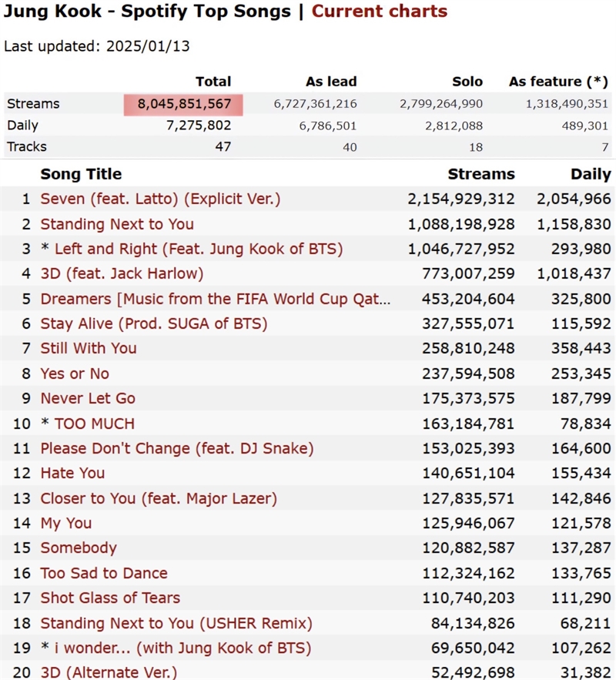The width and height of the screenshot is (616, 680).
Task: Open the Still With You link
Action: (x=89, y=348)
